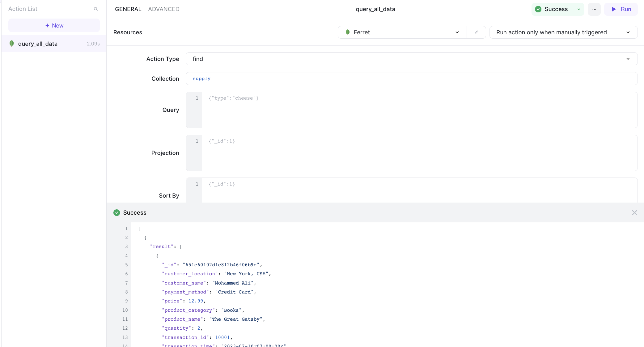This screenshot has height=347, width=644.
Task: Click the green dot icon next to query_all_data
Action: (11, 43)
